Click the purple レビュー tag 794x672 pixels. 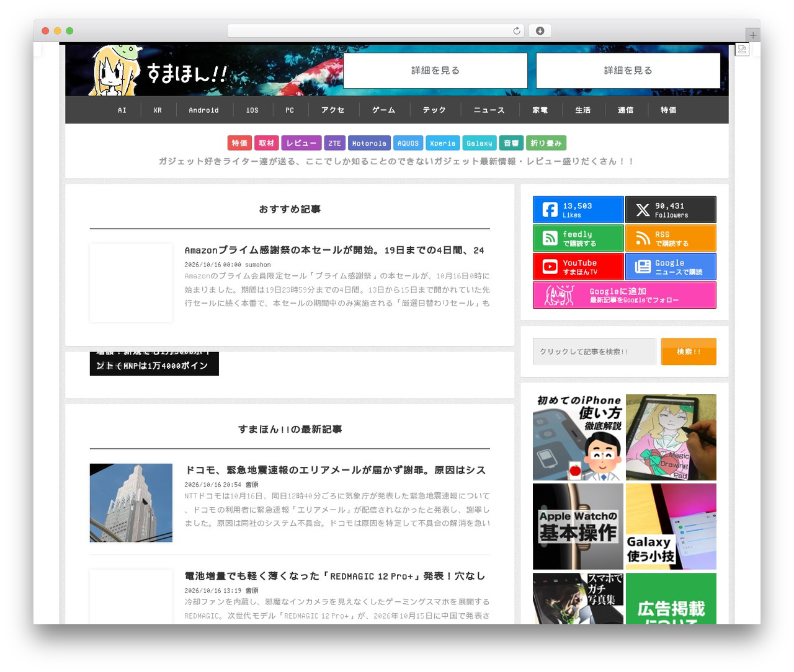coord(301,143)
